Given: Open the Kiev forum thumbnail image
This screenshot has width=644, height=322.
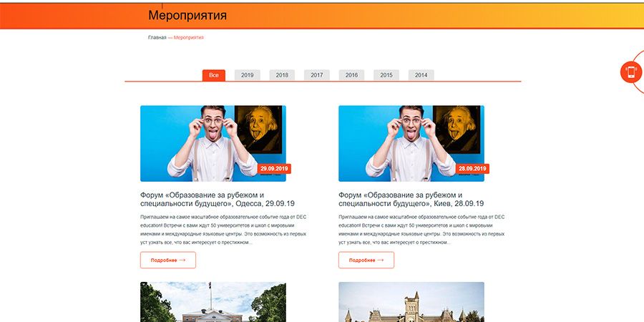Looking at the screenshot, I should tap(411, 143).
